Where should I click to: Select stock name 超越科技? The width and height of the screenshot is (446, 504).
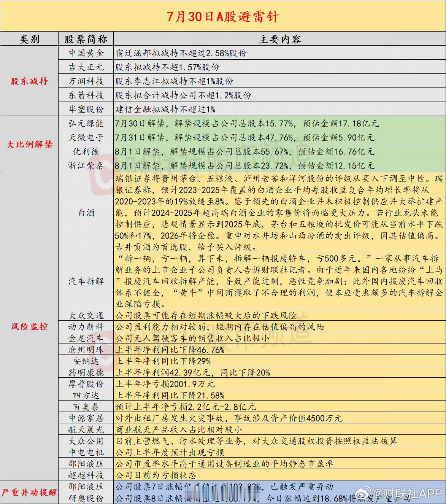tap(86, 475)
